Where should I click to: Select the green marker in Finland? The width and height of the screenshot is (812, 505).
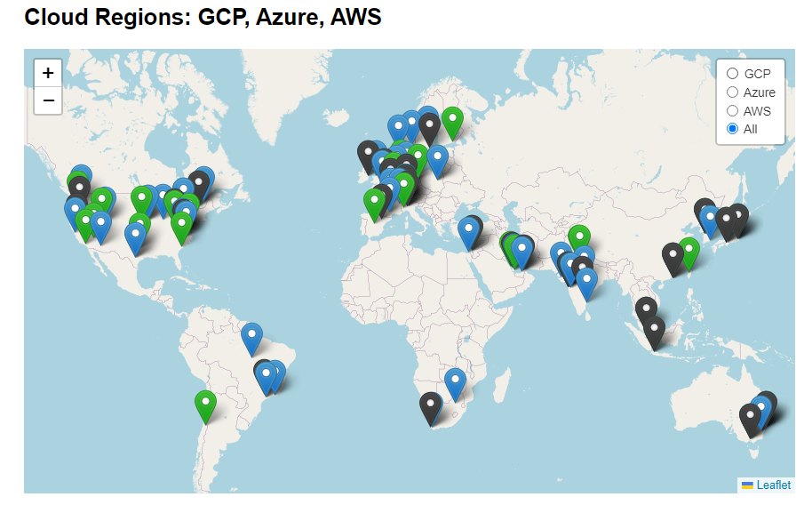tap(452, 122)
